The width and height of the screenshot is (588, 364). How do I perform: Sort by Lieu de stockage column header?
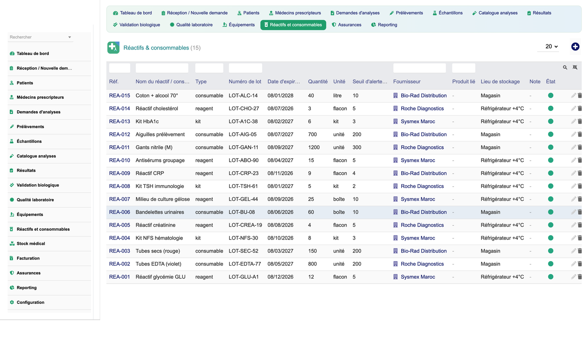click(500, 82)
